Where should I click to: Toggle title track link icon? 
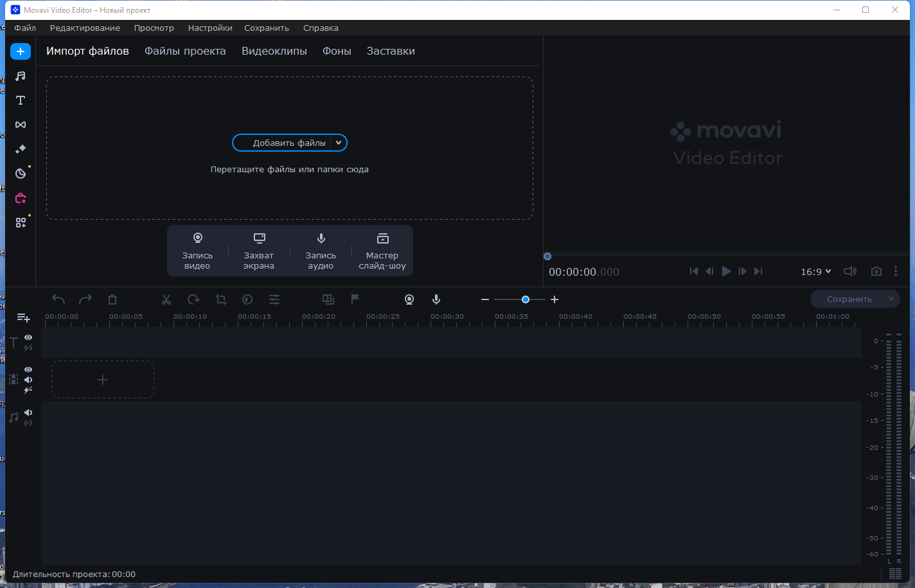[x=28, y=348]
